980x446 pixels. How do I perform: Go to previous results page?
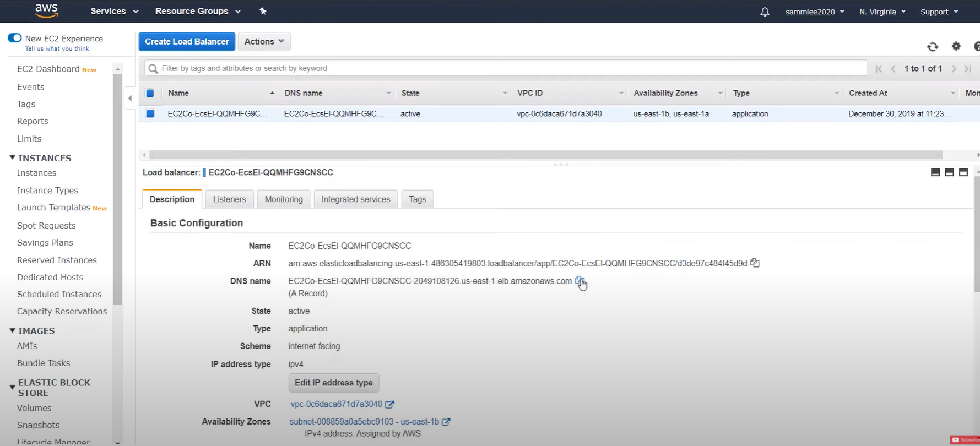(x=893, y=69)
